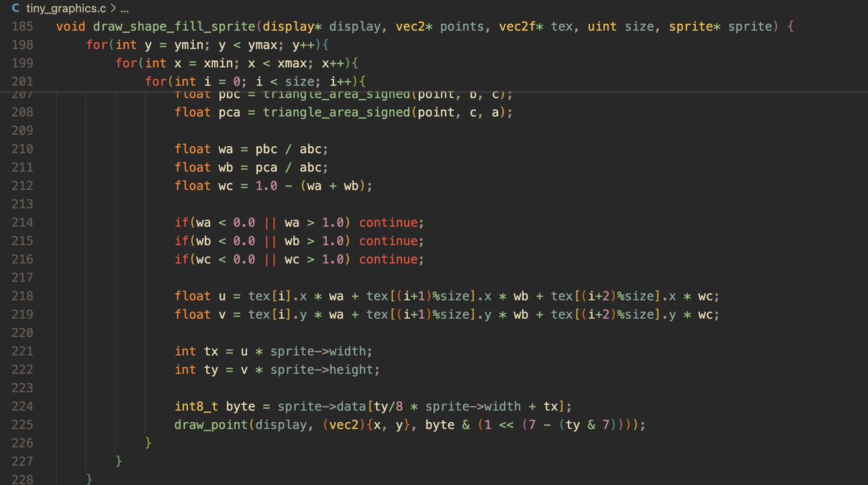Select line number 218 in gutter
868x485 pixels.
(x=22, y=296)
